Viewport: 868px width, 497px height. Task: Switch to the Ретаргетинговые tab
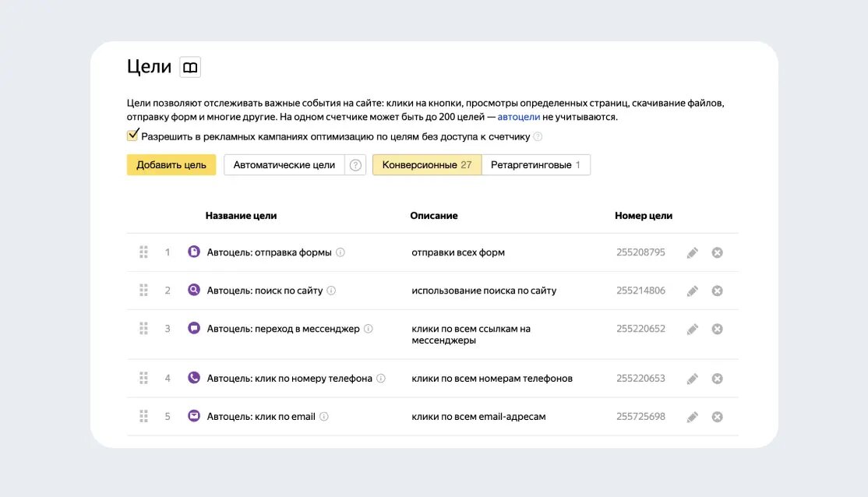536,165
